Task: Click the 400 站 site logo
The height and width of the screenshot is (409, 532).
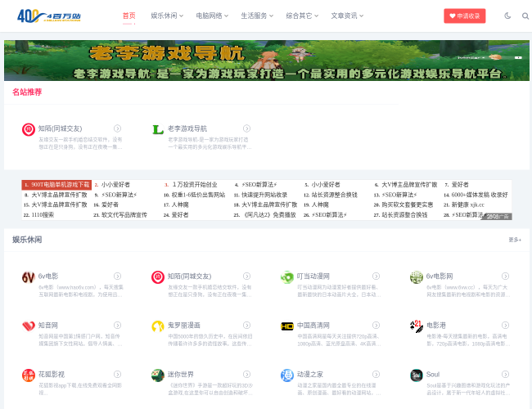Action: click(x=49, y=16)
